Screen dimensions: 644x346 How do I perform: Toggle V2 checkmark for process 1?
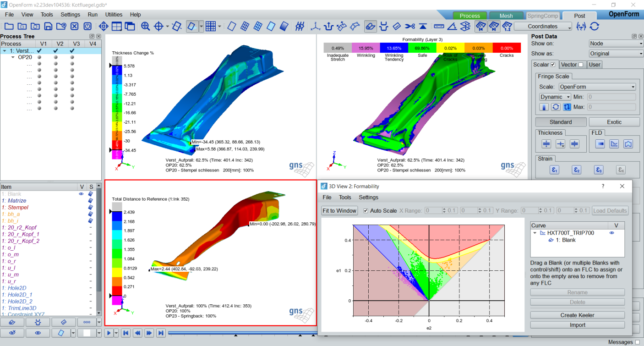click(55, 50)
